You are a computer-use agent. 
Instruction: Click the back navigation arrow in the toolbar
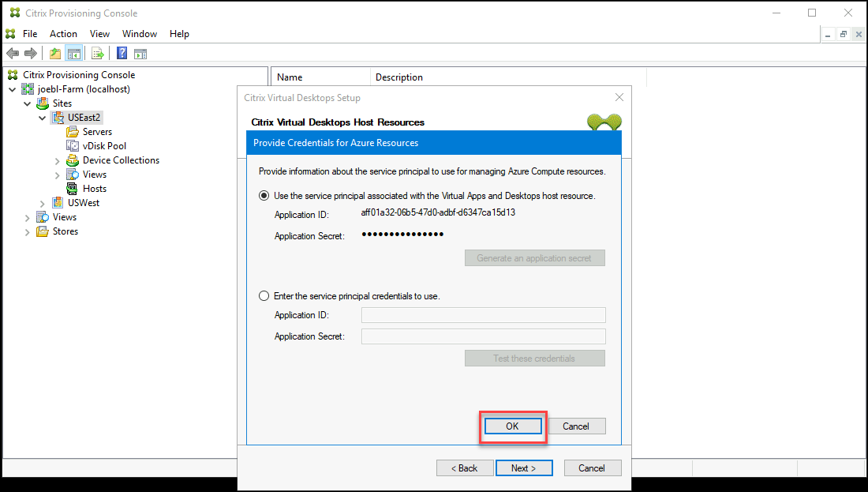coord(13,53)
